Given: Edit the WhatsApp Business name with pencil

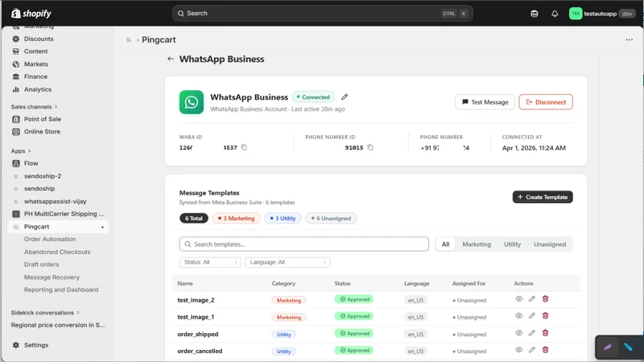Looking at the screenshot, I should pyautogui.click(x=345, y=97).
